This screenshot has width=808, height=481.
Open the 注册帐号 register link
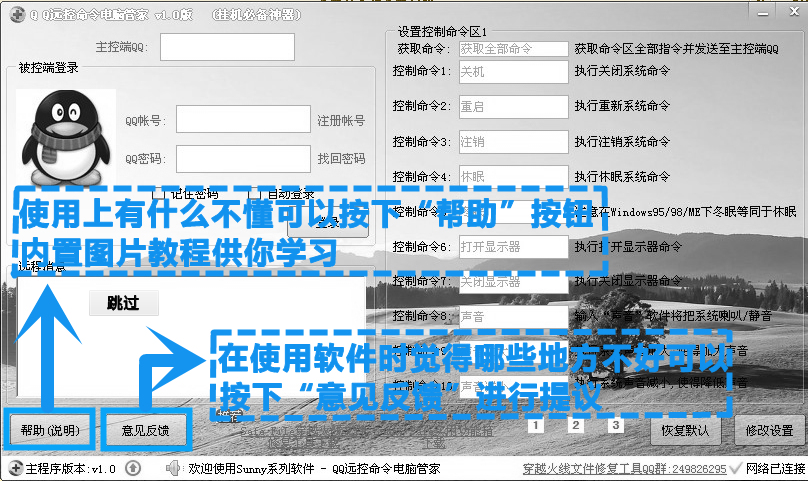(341, 120)
